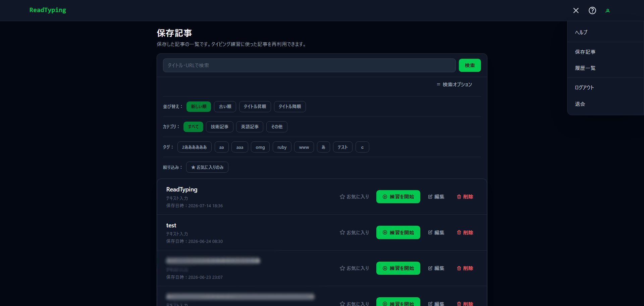
Task: Sort by タイトル昇順
Action: coord(255,106)
